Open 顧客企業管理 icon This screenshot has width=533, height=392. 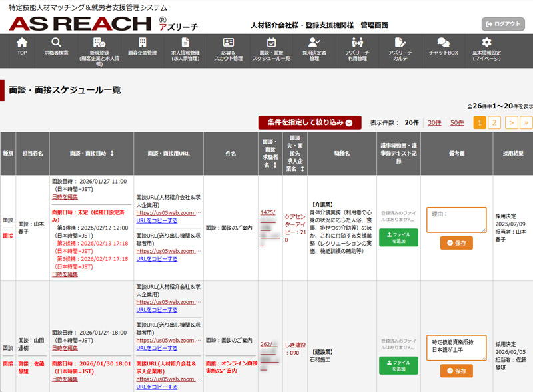[142, 43]
